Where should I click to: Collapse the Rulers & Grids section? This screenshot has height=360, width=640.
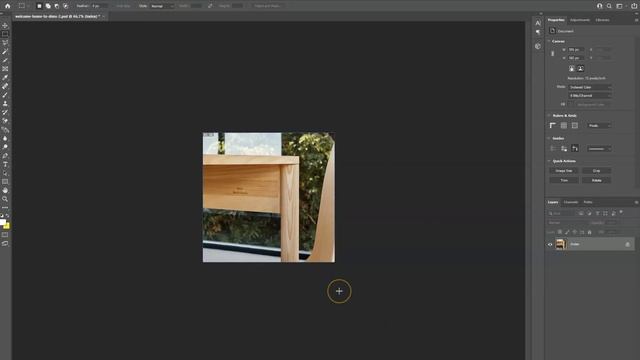[549, 116]
